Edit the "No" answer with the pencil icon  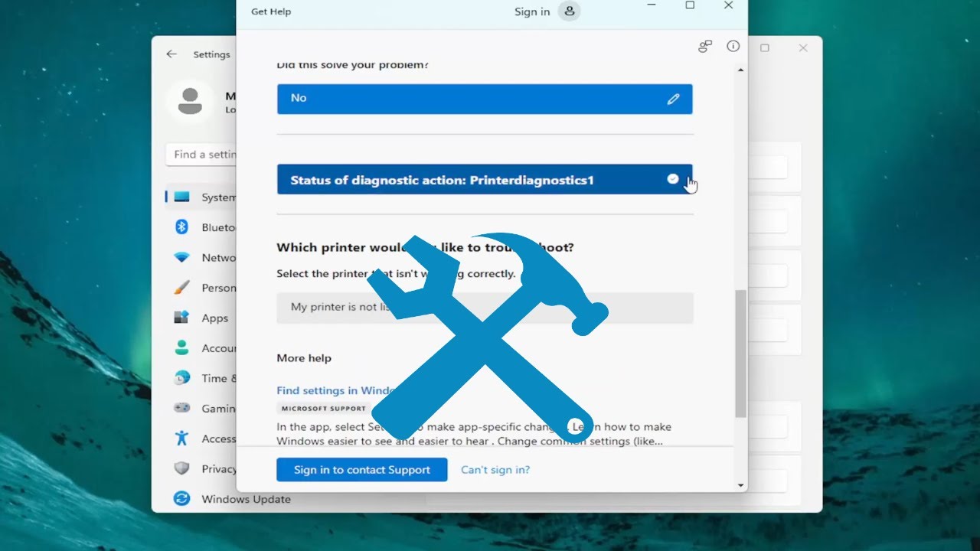tap(673, 99)
